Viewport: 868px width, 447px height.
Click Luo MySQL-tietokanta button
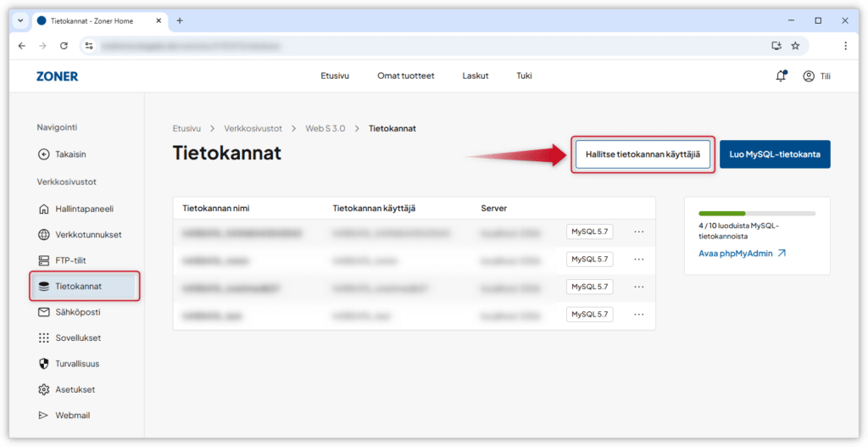click(x=775, y=154)
